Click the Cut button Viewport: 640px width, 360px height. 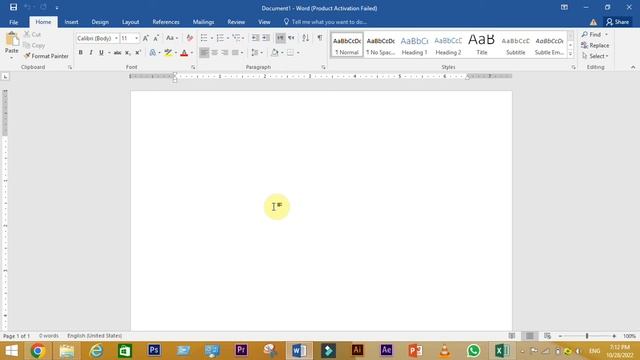pos(32,34)
